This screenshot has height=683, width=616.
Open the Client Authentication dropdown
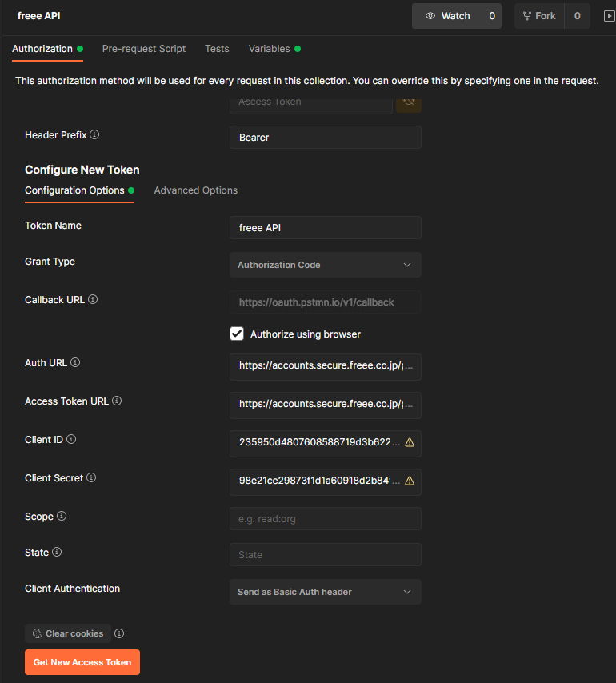[325, 592]
